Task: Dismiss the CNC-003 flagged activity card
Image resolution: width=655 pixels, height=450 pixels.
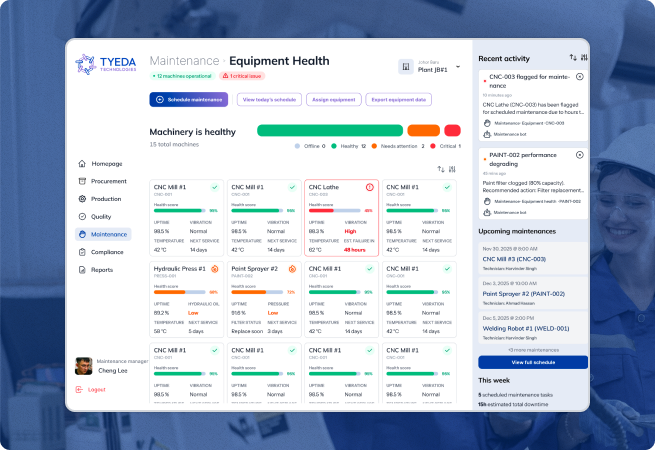Action: coord(580,76)
